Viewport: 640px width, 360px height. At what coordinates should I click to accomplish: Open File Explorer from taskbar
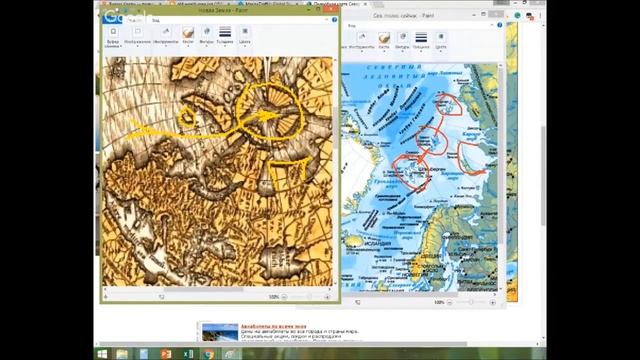(122, 354)
